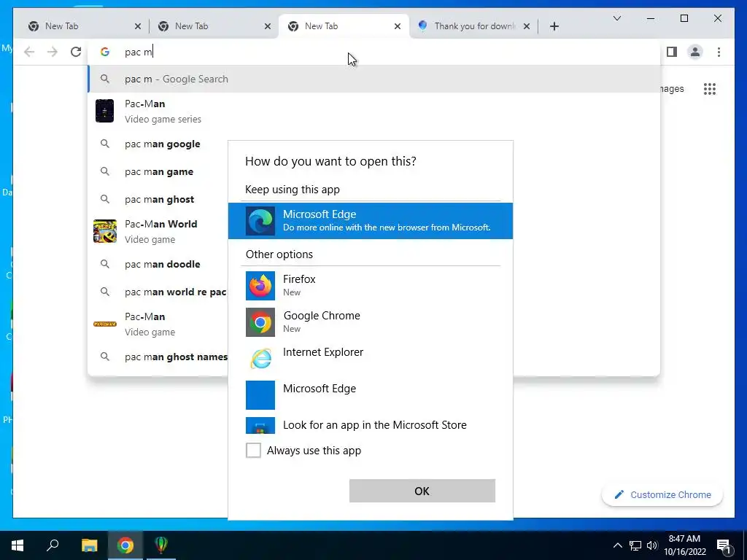Open File Explorer from taskbar

89,545
